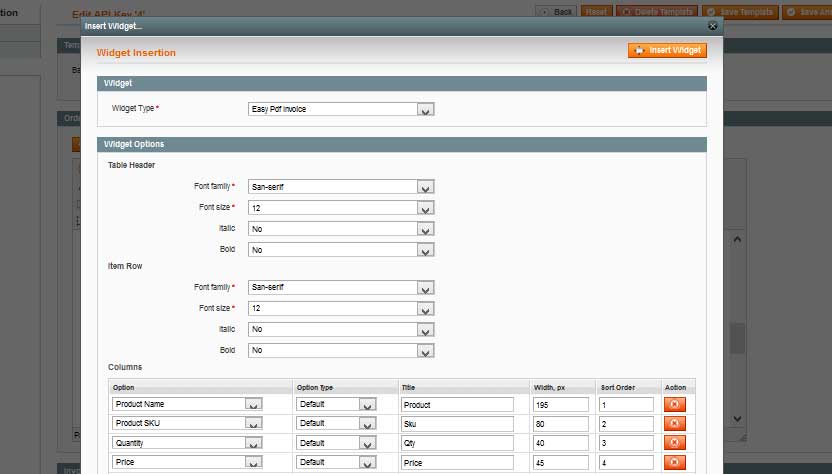Image resolution: width=832 pixels, height=474 pixels.
Task: Click the Widget Insertion heading
Action: 136,53
